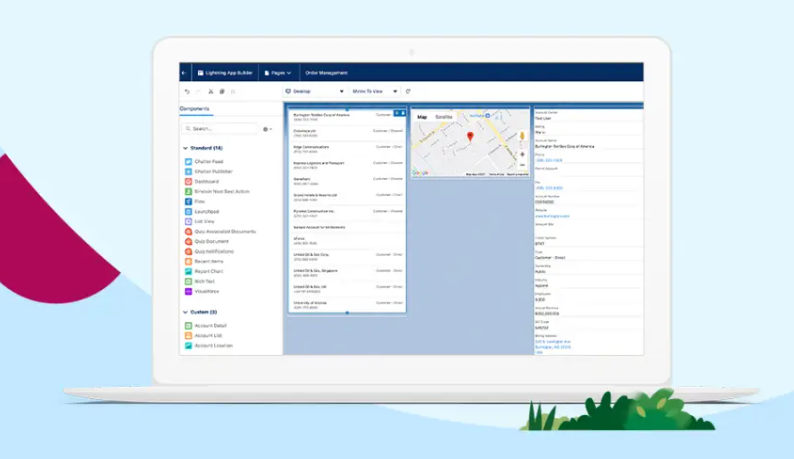Image resolution: width=794 pixels, height=459 pixels.
Task: Select the United Oil & Gas, Singapore row
Action: pos(347,273)
